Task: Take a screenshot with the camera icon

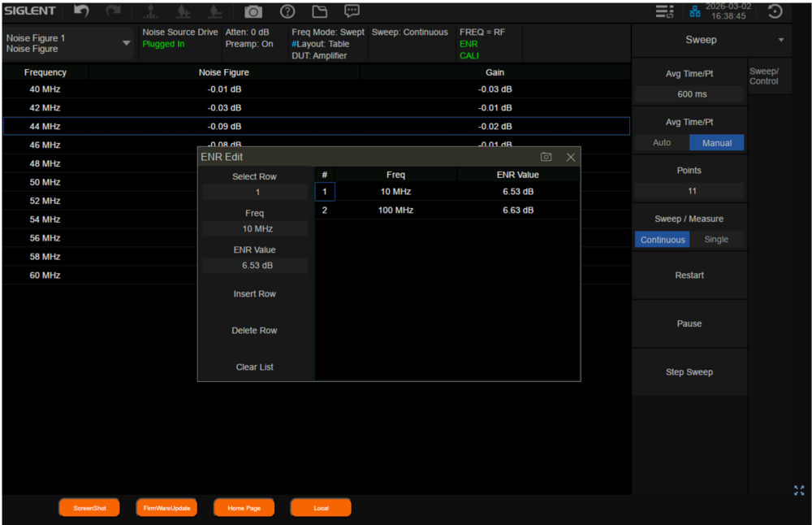Action: 253,11
